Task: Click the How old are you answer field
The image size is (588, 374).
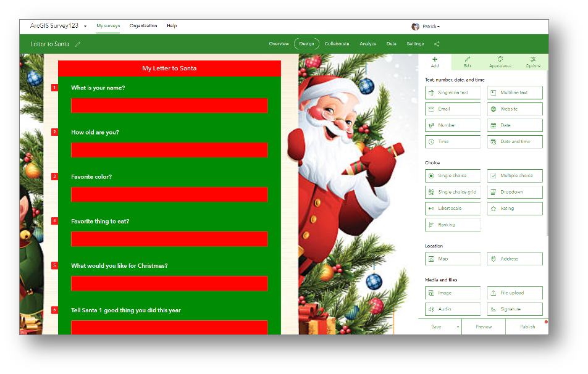Action: click(169, 150)
